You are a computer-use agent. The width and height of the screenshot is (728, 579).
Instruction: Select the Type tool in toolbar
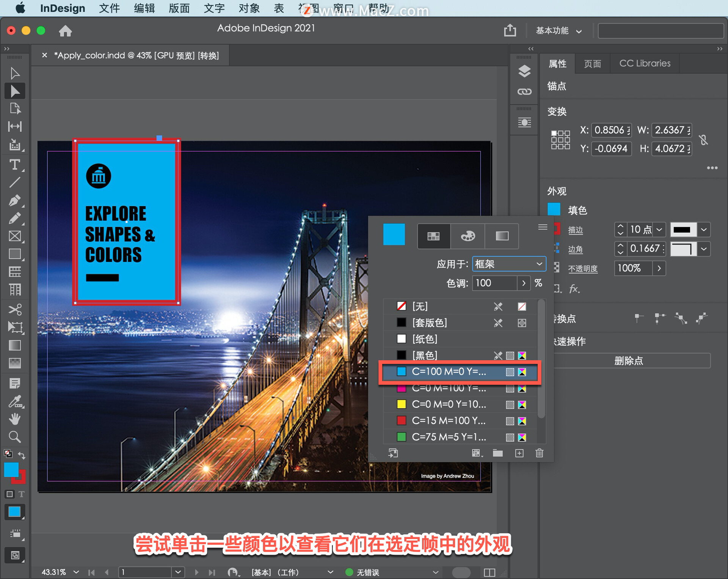(15, 165)
